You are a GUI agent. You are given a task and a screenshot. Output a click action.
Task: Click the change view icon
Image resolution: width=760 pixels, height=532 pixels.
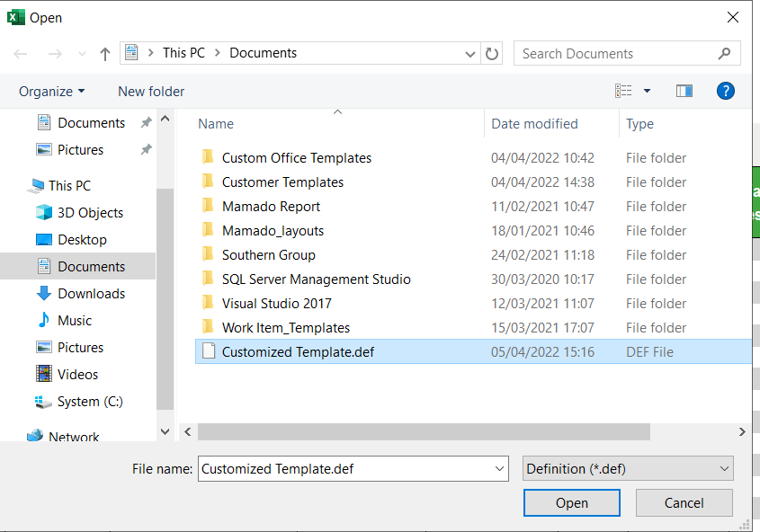623,91
